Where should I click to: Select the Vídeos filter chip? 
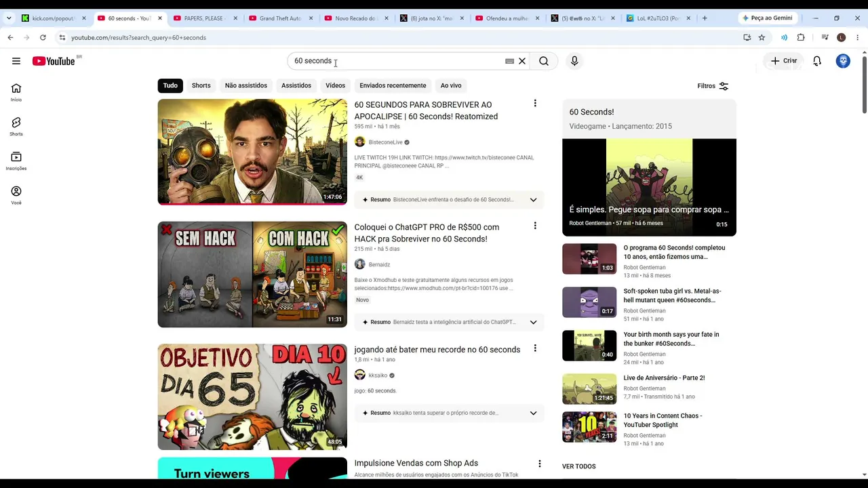335,85
